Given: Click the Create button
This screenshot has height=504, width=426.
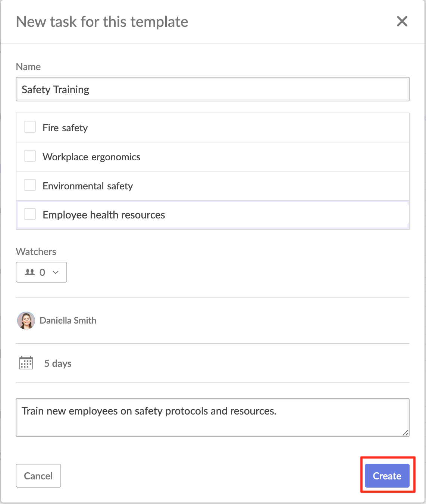Looking at the screenshot, I should (386, 476).
